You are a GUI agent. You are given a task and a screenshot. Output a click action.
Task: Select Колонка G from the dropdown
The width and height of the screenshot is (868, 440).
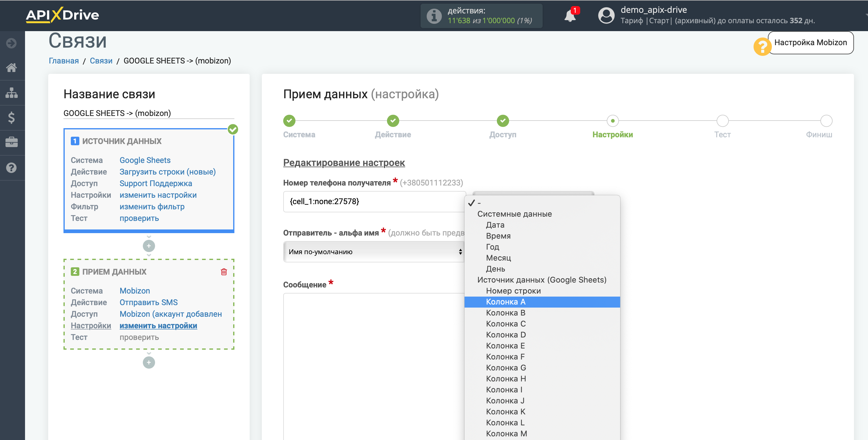[x=542, y=368]
